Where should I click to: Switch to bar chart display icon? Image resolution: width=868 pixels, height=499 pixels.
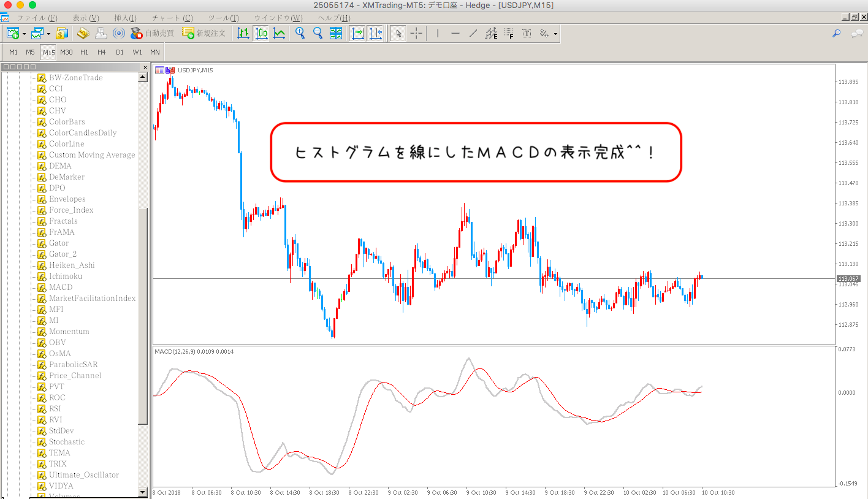click(x=243, y=33)
